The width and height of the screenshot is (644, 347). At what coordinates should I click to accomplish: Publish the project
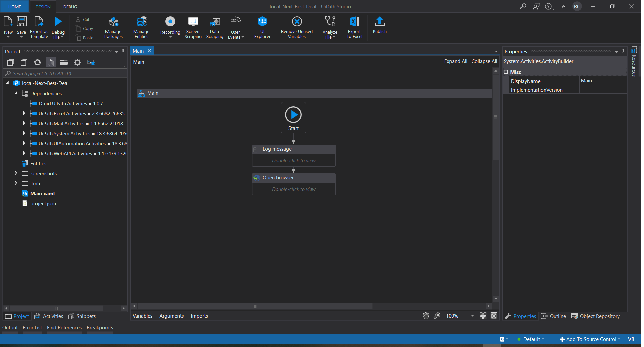[x=380, y=25]
